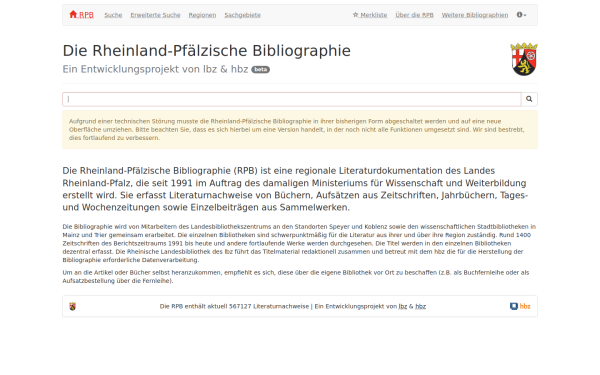Click the heading Die Rheinland-Pfälzische Bibliographie
600x375 pixels.
coord(207,51)
